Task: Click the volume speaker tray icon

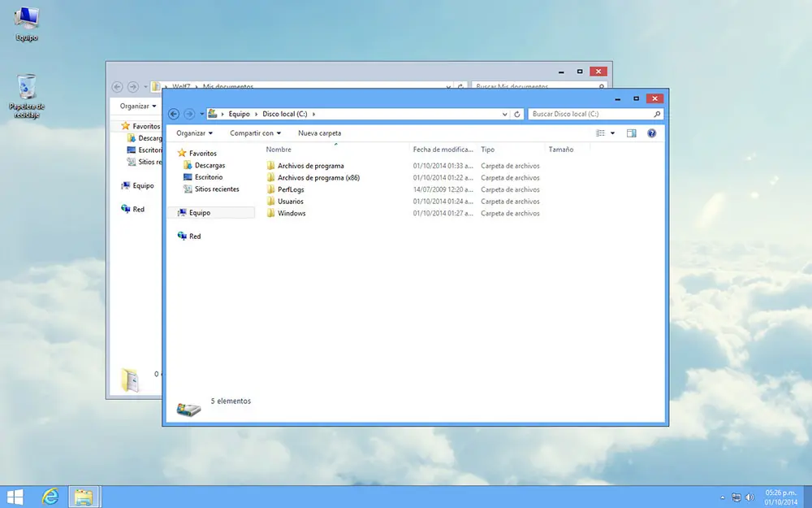Action: (750, 497)
